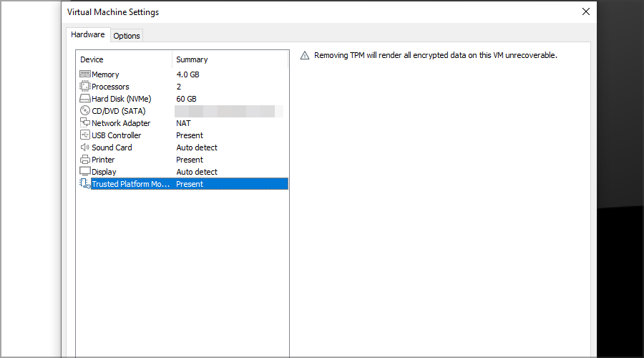Select the NAT summary for Network Adapter

(x=184, y=123)
